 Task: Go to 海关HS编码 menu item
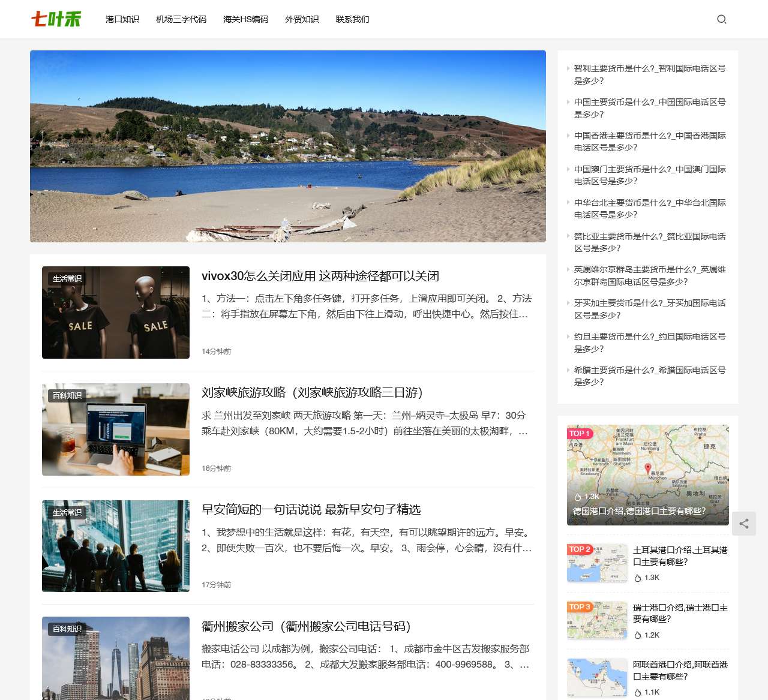pyautogui.click(x=246, y=19)
